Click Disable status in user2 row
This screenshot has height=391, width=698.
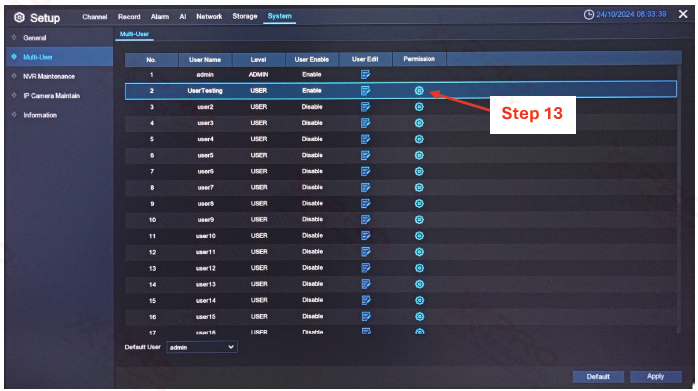coord(312,107)
